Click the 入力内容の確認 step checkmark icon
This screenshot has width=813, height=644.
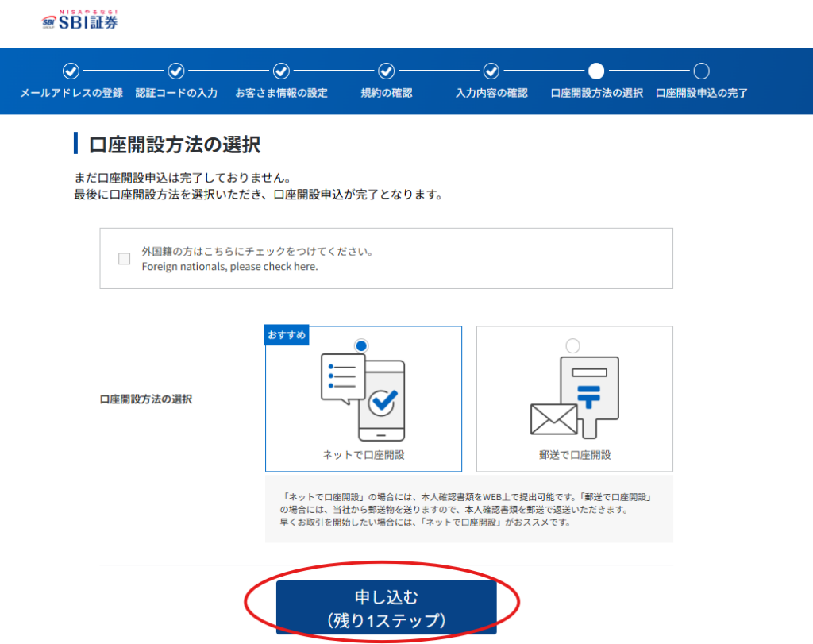click(491, 71)
